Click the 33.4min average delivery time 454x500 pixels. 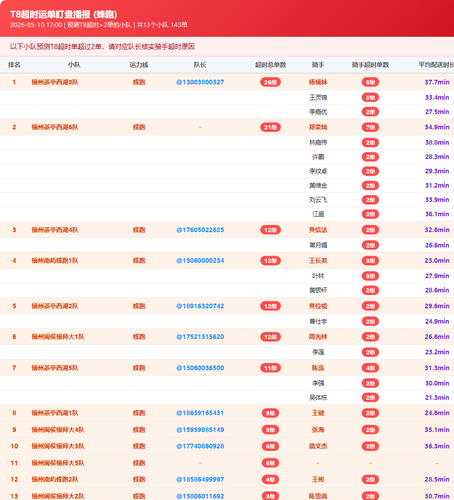[x=437, y=97]
